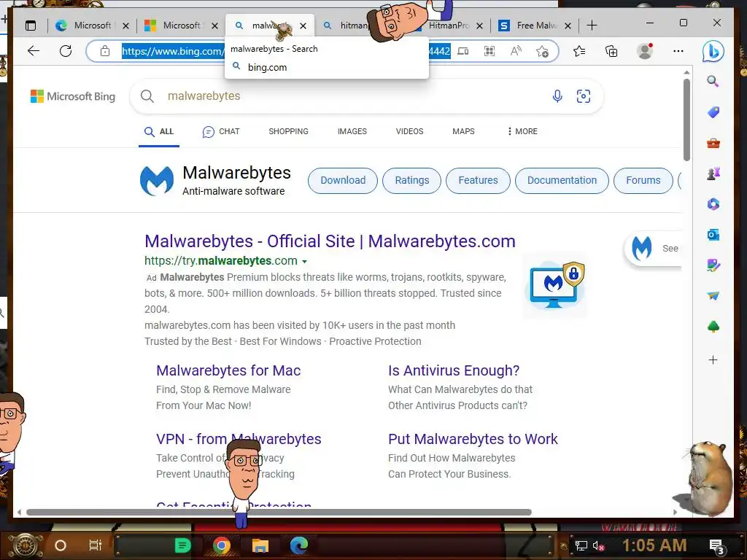This screenshot has height=560, width=747.
Task: Click the Features pill button
Action: 478,181
